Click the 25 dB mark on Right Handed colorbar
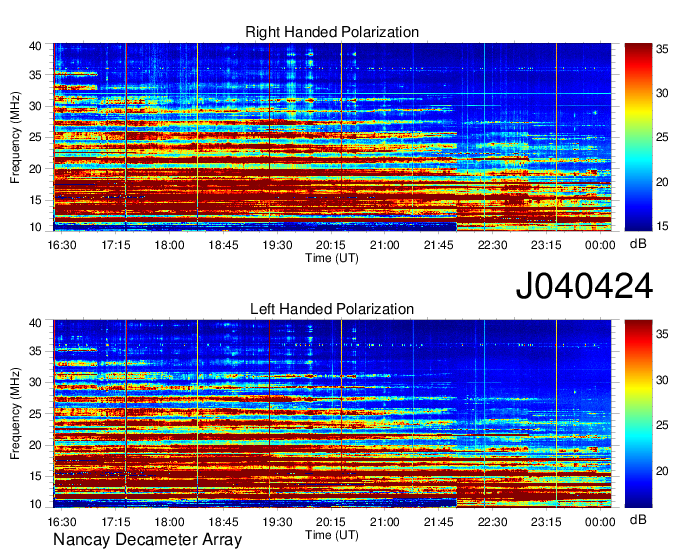This screenshot has width=680, height=552. click(x=662, y=137)
